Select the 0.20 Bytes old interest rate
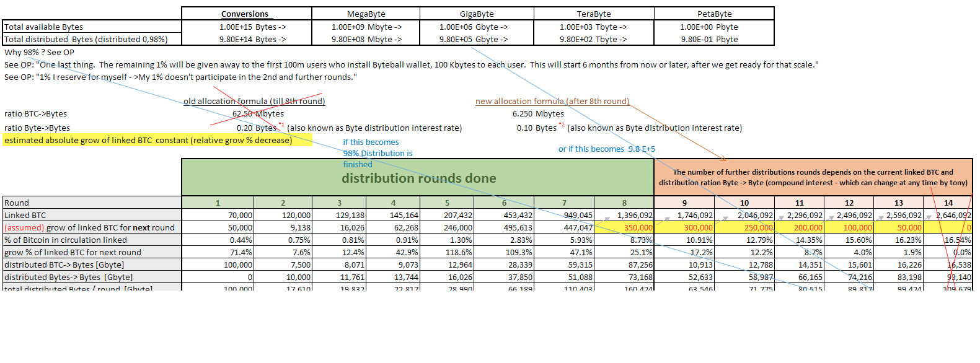The height and width of the screenshot is (363, 980). coord(257,128)
